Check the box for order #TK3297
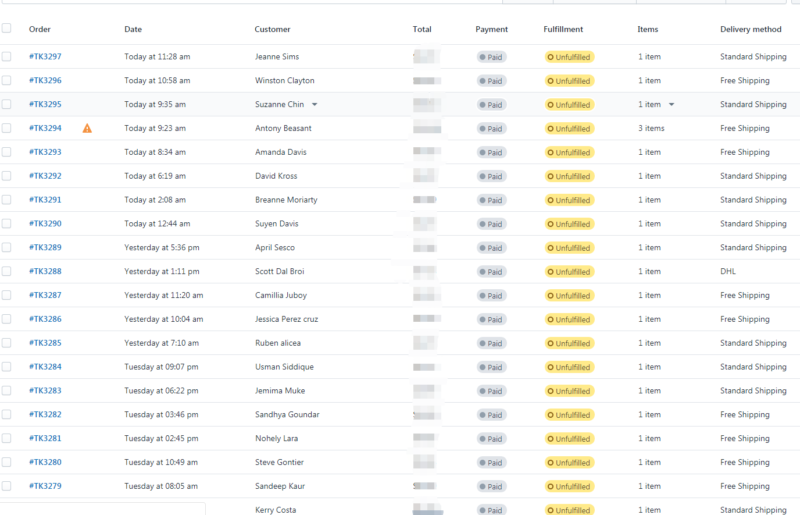800x515 pixels. (x=7, y=57)
